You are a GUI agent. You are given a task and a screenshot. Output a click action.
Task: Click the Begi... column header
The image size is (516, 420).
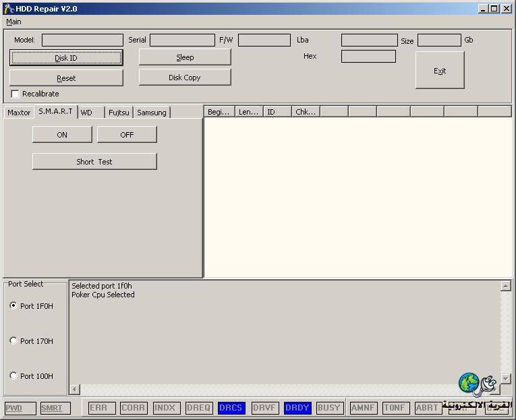[219, 112]
